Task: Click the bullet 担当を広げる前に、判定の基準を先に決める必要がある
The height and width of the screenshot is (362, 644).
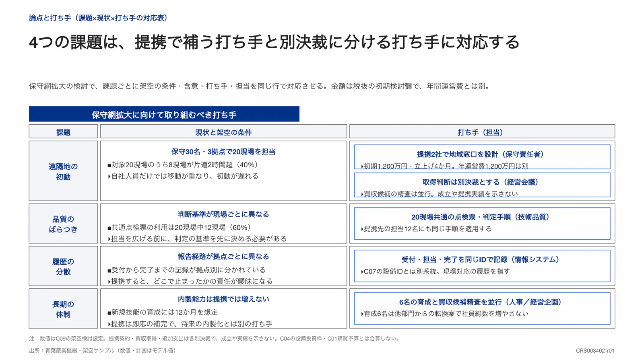Action: point(197,239)
